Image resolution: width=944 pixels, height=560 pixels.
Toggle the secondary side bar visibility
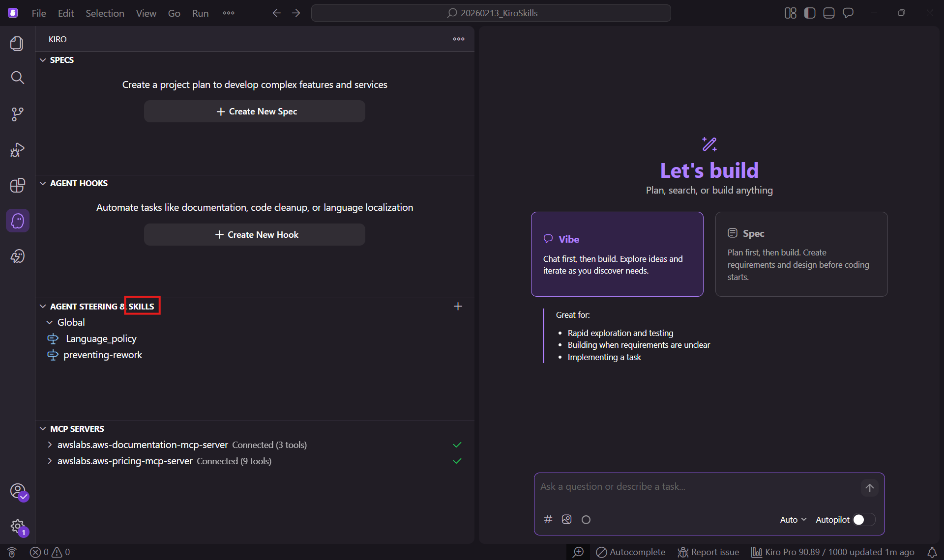click(810, 13)
